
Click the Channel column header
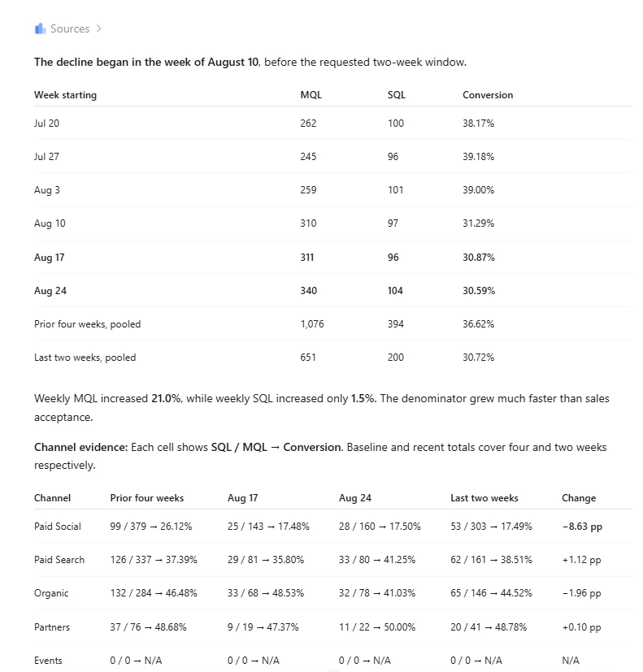(52, 498)
